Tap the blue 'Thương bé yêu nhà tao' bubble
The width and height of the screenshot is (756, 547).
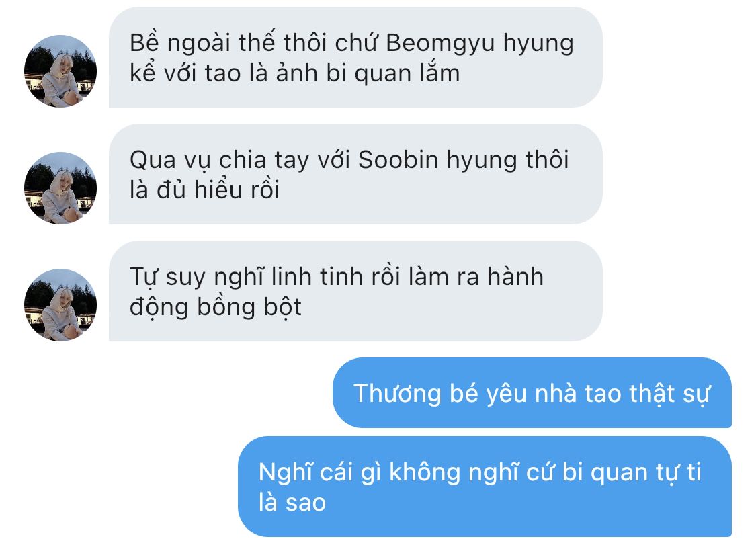click(x=532, y=393)
